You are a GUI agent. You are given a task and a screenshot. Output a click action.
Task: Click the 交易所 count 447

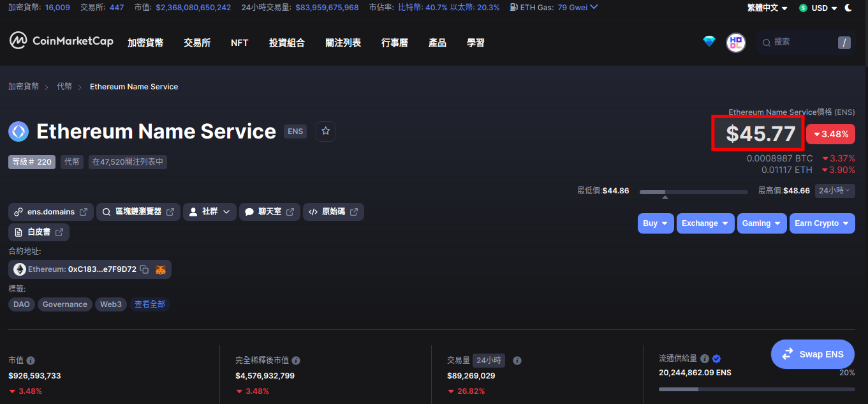coord(117,8)
